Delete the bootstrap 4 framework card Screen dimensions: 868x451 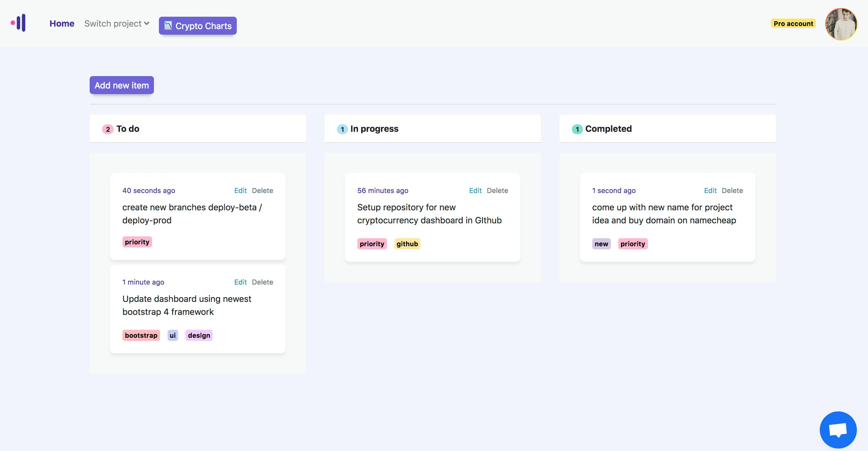pos(262,282)
